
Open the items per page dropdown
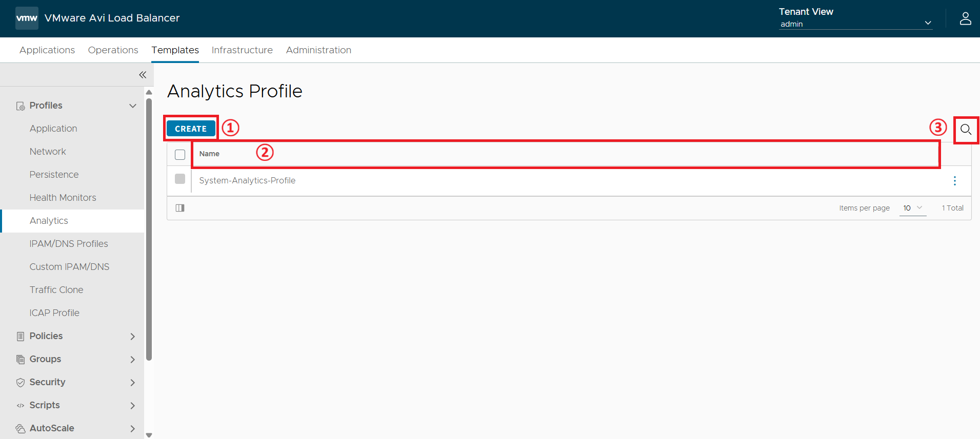[x=912, y=208]
